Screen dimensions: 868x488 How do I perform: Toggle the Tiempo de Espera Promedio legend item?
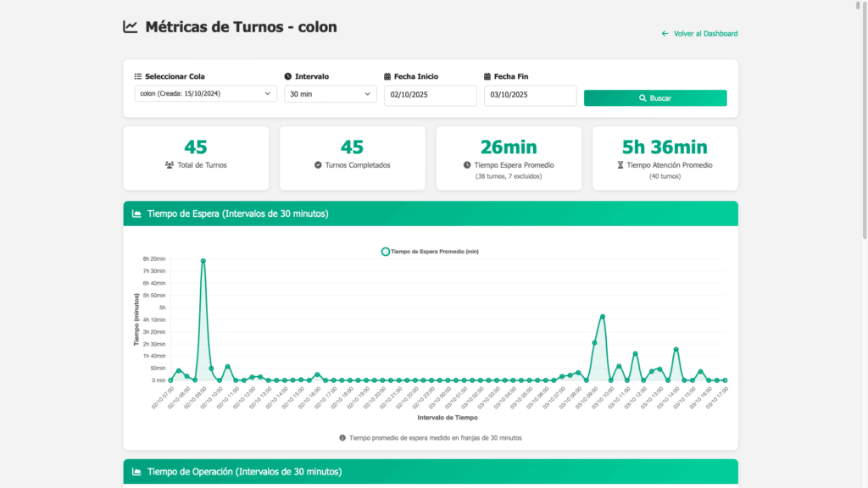[x=431, y=252]
